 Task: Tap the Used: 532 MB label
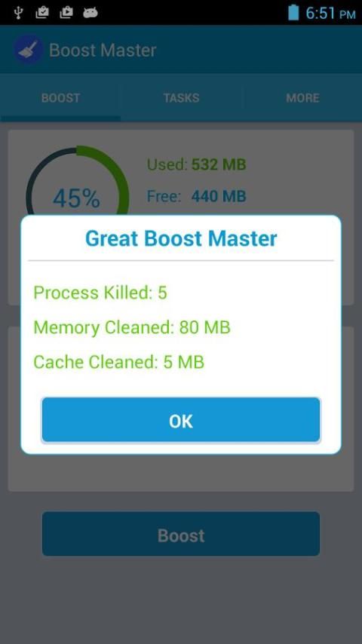(x=196, y=164)
